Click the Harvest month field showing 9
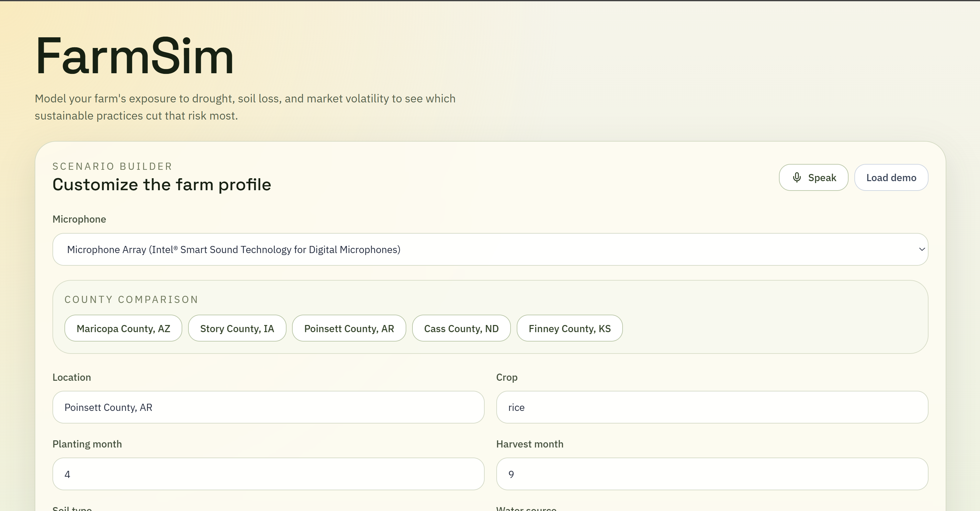This screenshot has width=980, height=511. click(x=712, y=474)
